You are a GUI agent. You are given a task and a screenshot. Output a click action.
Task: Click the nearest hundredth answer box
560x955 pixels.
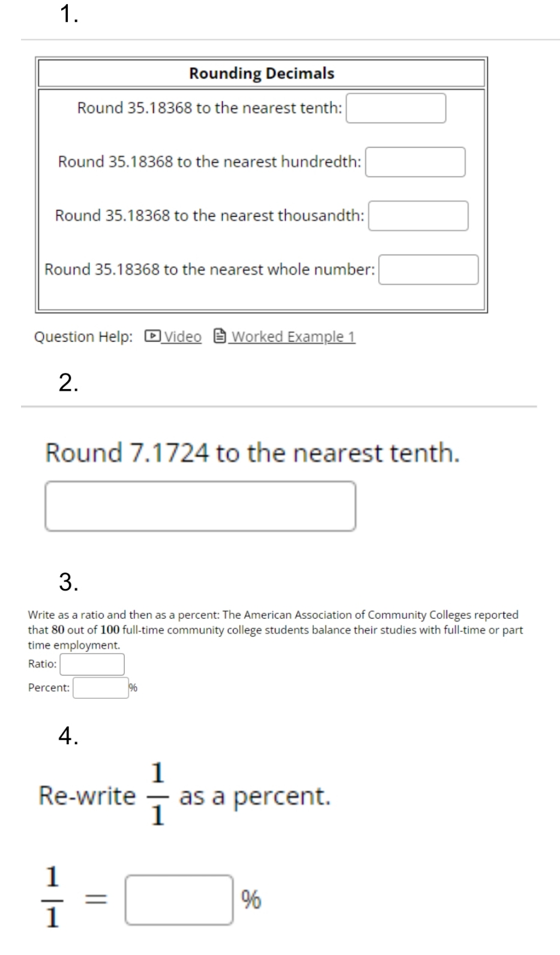(417, 161)
